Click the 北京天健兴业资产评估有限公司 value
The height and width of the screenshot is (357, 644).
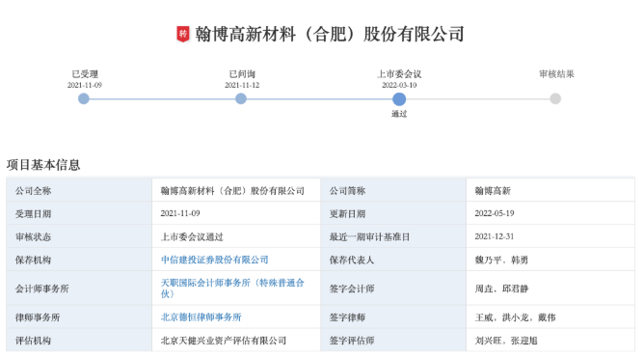pyautogui.click(x=224, y=341)
